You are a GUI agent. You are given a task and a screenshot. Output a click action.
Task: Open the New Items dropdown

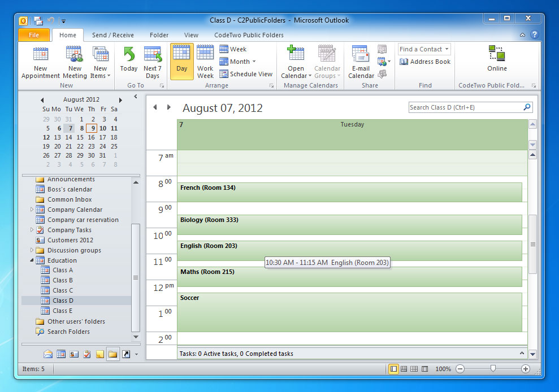tap(100, 62)
